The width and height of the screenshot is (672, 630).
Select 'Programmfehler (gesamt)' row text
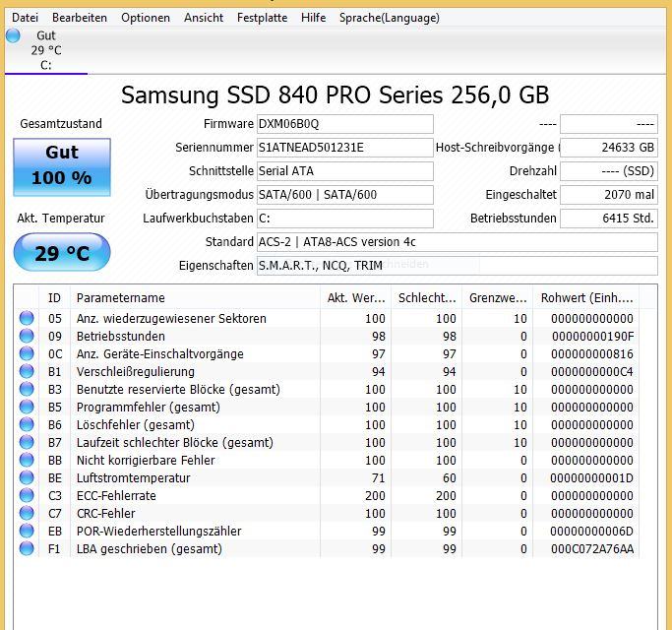point(149,407)
